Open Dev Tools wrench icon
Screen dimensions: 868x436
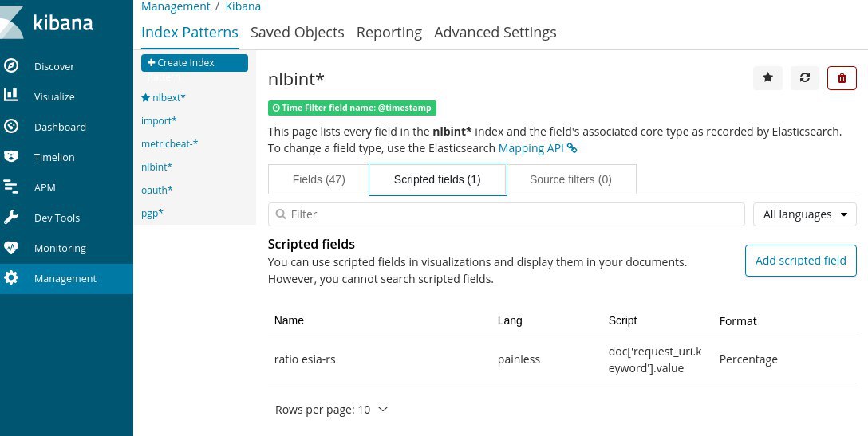pos(11,218)
